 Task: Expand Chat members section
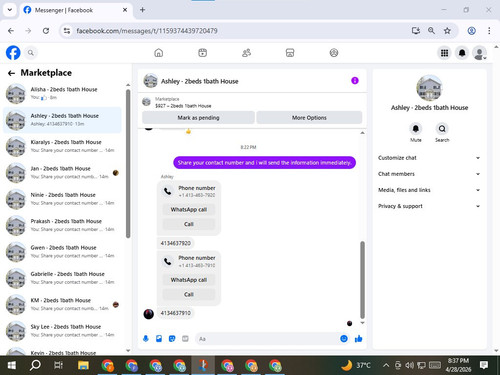coord(429,174)
